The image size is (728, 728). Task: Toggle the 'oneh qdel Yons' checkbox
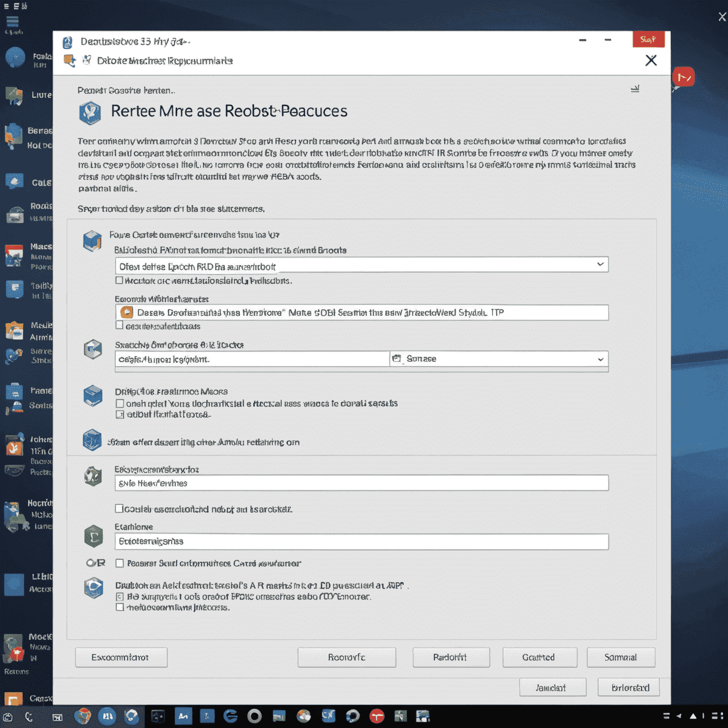[120, 403]
